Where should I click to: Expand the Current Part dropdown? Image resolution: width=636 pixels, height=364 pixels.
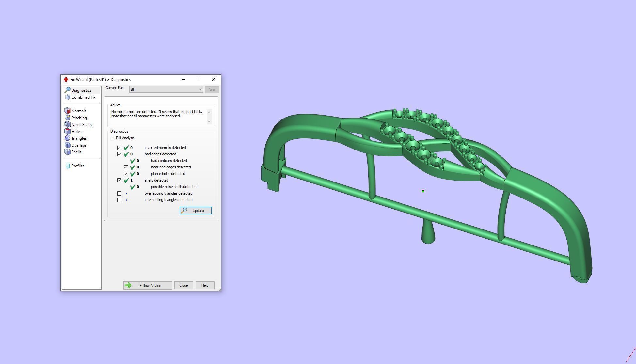(200, 89)
